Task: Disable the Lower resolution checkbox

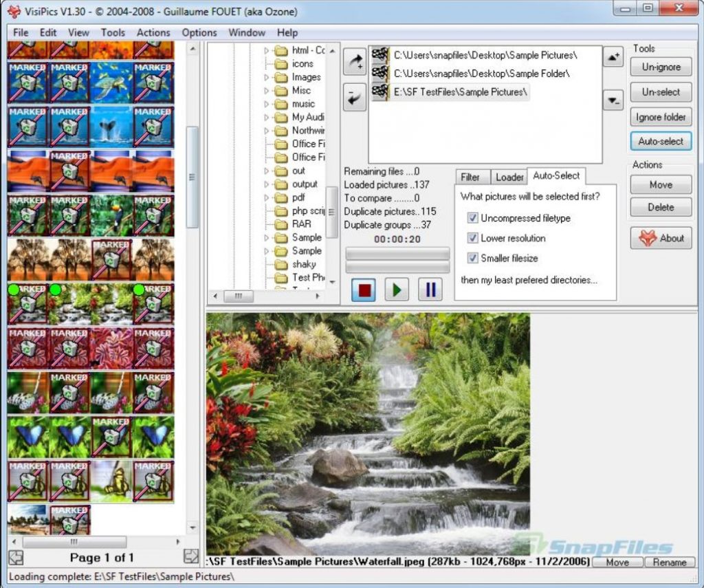Action: [x=472, y=239]
